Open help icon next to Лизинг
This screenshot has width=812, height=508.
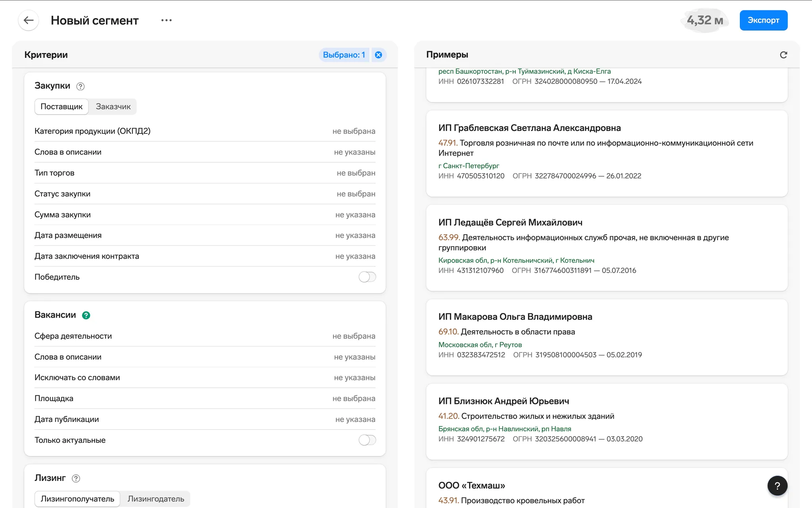76,478
